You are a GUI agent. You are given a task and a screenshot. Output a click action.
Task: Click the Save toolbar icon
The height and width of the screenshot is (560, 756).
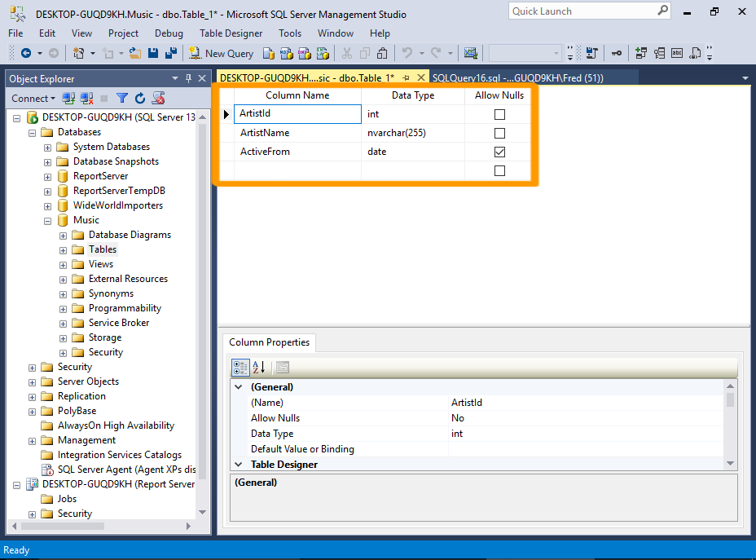pyautogui.click(x=152, y=54)
